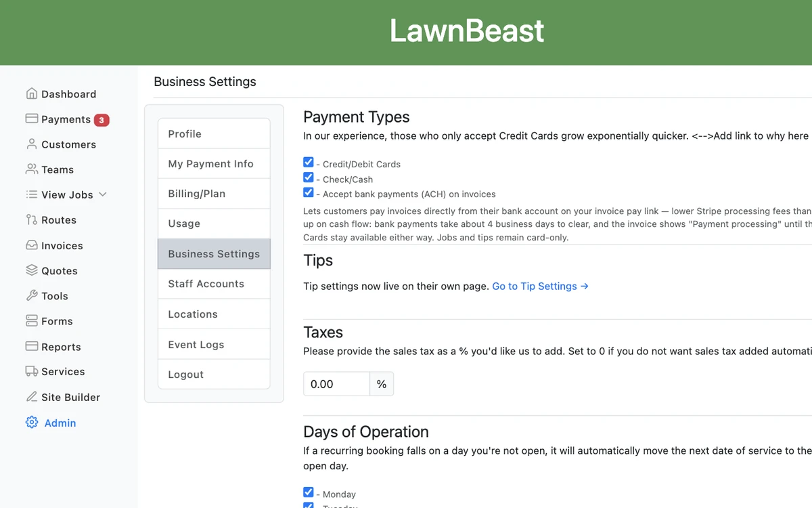Go to the Locations tab
The width and height of the screenshot is (812, 508).
point(214,314)
